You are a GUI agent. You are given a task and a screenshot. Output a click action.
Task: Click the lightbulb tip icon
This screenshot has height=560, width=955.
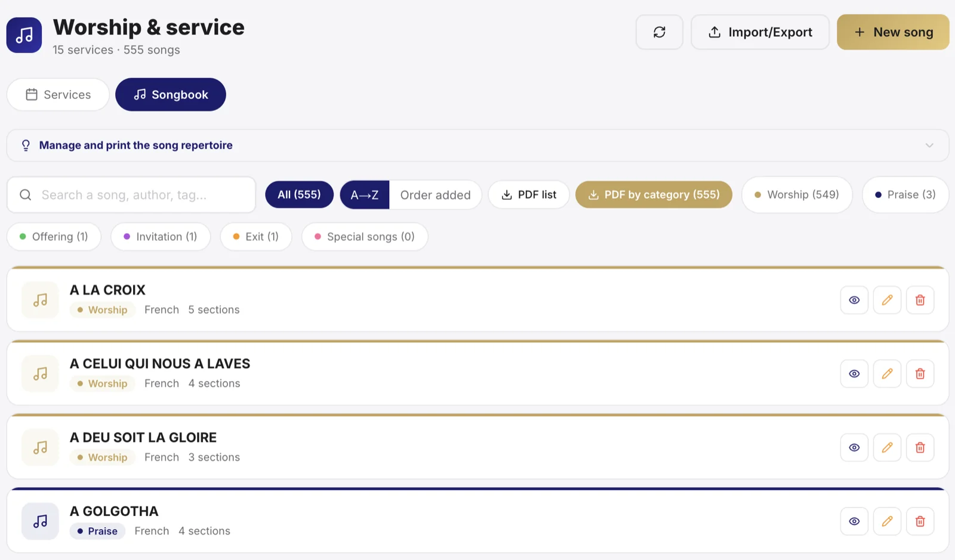point(26,146)
